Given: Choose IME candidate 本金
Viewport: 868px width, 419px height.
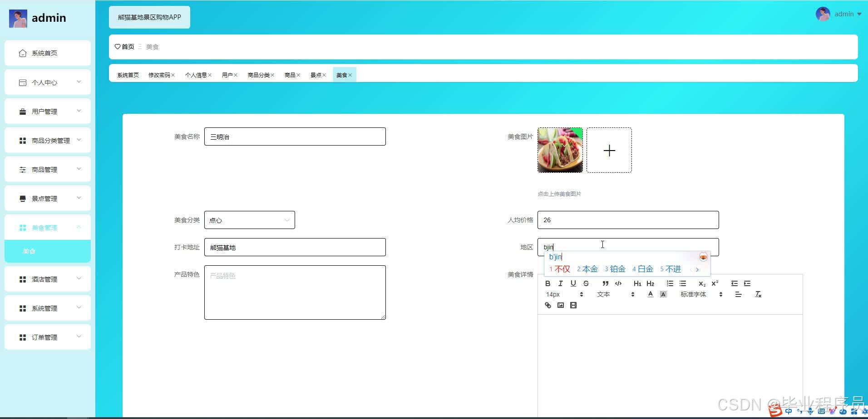Looking at the screenshot, I should click(x=587, y=269).
